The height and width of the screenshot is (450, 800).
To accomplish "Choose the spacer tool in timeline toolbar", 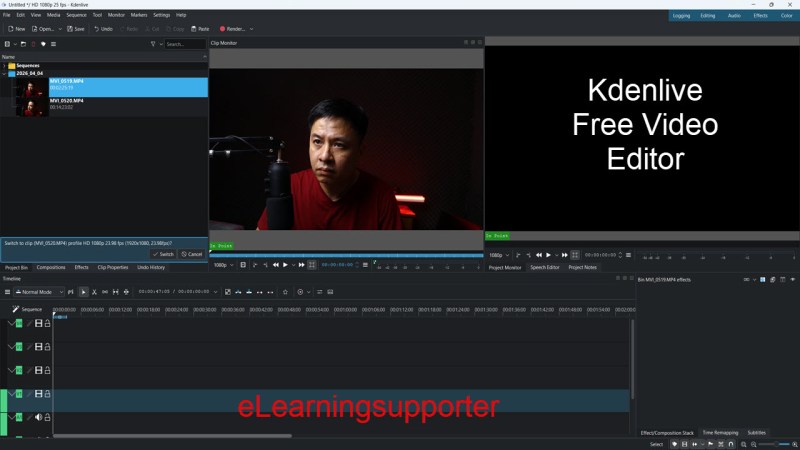I will click(x=105, y=292).
